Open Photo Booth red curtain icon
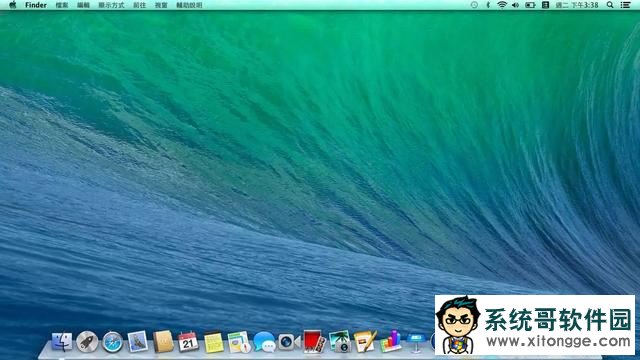Image resolution: width=640 pixels, height=360 pixels. (x=314, y=342)
